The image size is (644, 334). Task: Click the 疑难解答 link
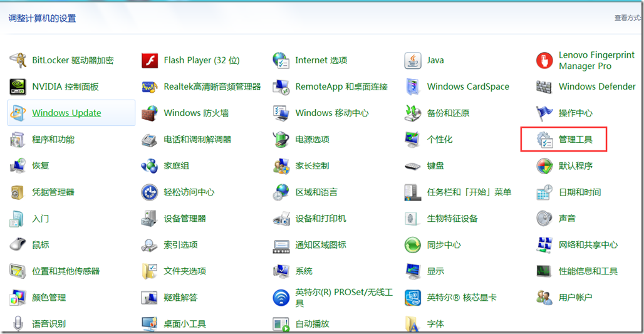(180, 298)
